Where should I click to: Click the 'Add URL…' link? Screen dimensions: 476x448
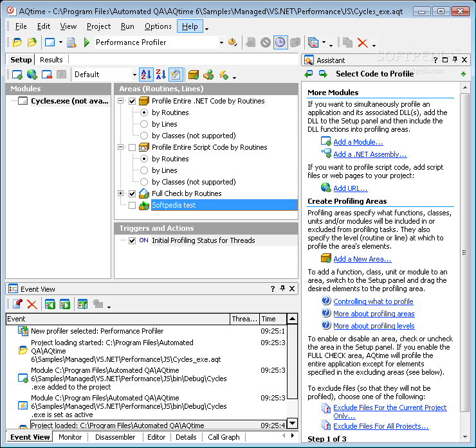tap(351, 188)
